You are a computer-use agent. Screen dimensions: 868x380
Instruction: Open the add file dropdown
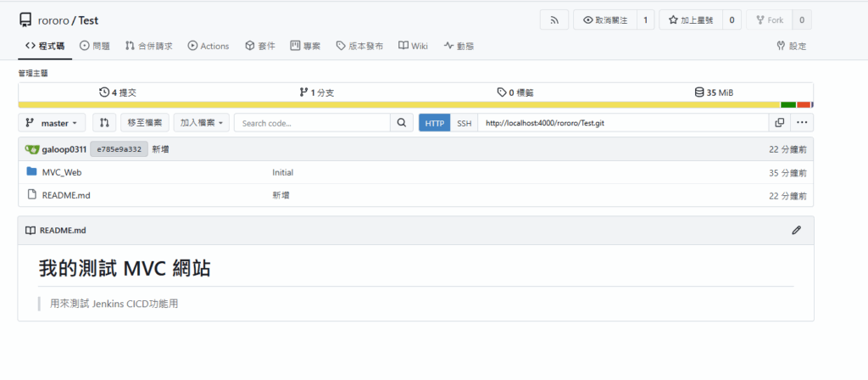[x=201, y=123]
